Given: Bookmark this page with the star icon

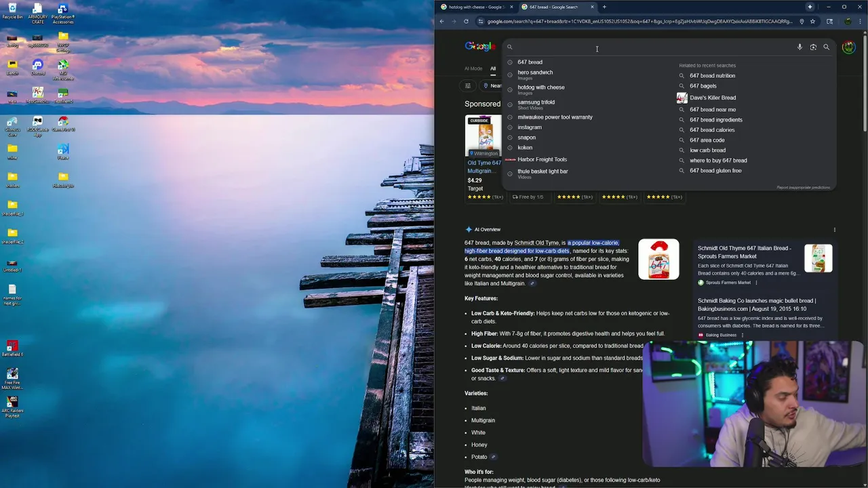Looking at the screenshot, I should point(812,21).
